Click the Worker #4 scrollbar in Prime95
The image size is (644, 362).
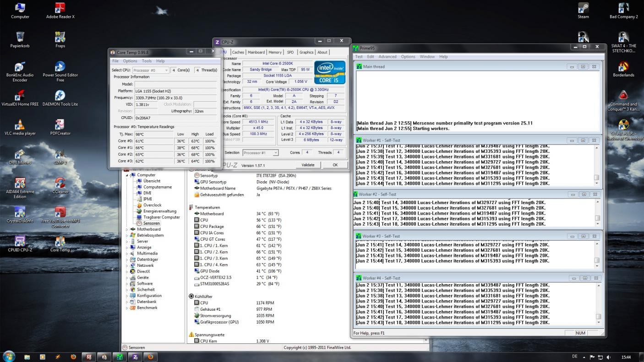point(598,304)
